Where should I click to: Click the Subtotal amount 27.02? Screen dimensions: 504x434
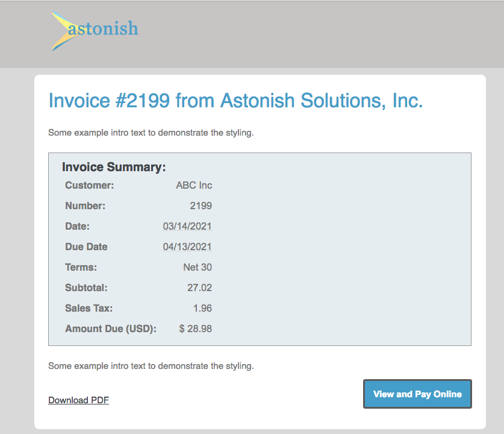199,288
